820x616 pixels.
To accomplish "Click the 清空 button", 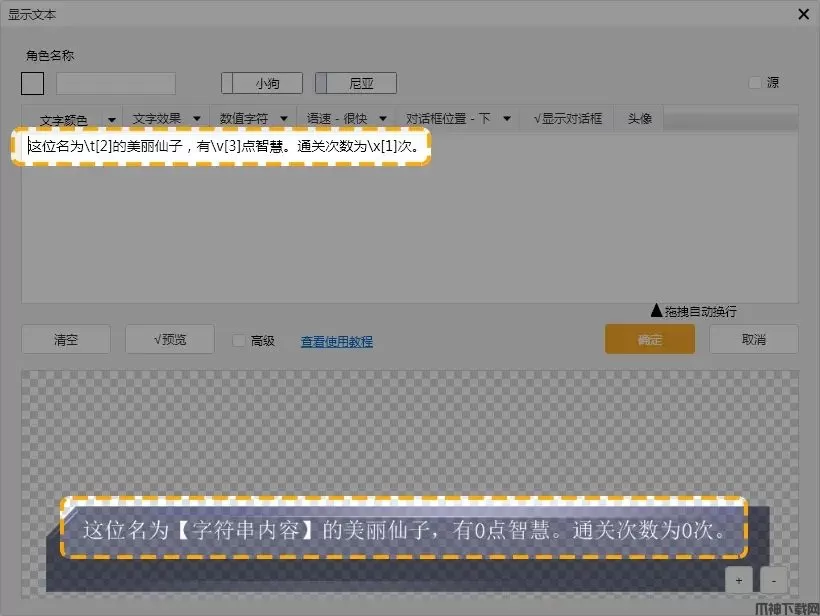I will click(x=66, y=339).
